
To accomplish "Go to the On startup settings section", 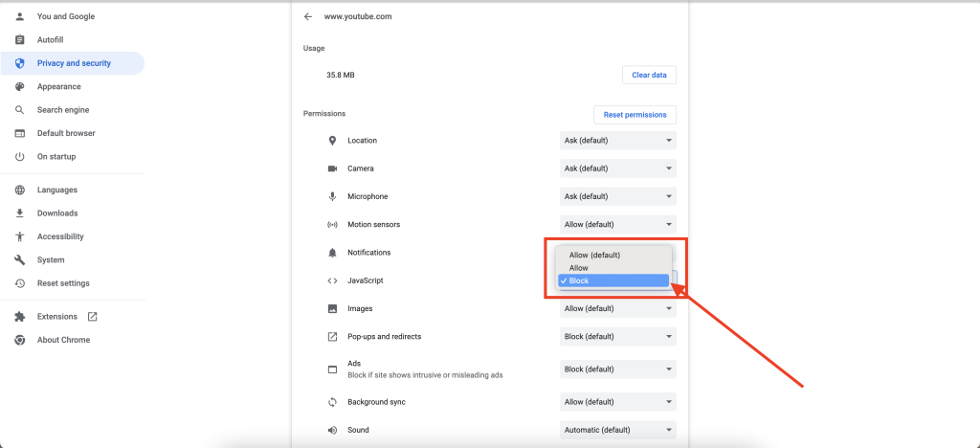I will [x=56, y=157].
